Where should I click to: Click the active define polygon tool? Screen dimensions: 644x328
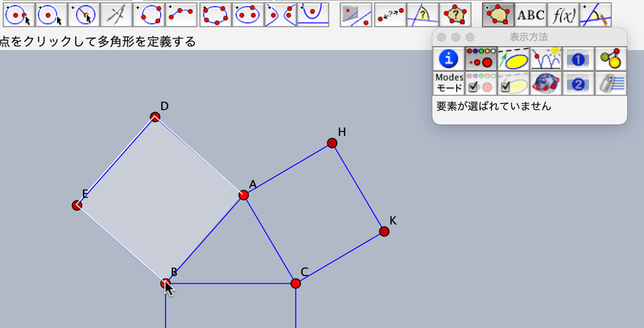498,14
